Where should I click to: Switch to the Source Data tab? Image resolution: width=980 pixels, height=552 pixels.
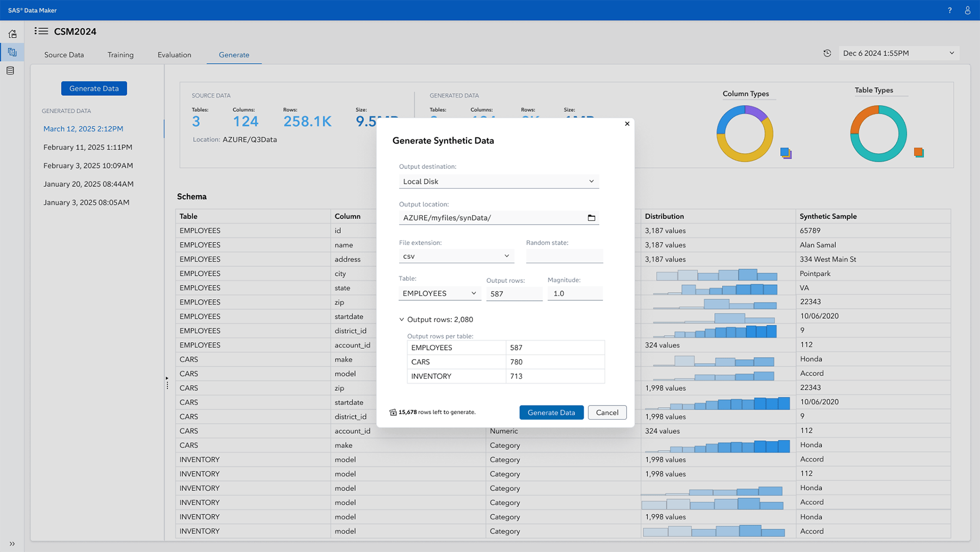click(64, 54)
